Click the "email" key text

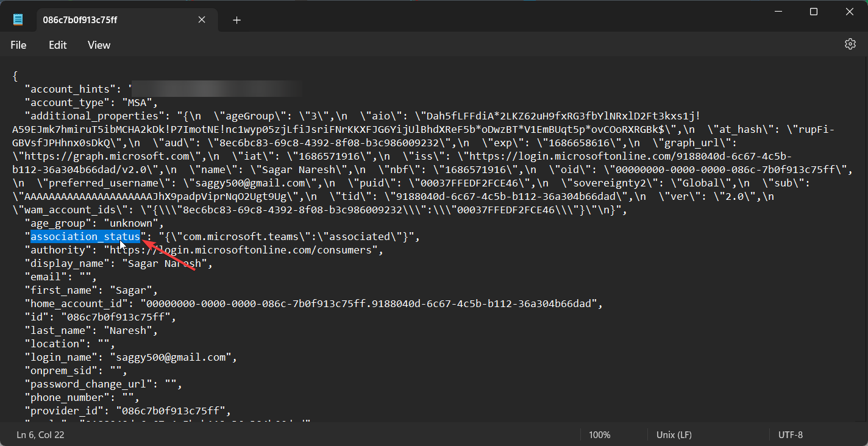pos(46,277)
